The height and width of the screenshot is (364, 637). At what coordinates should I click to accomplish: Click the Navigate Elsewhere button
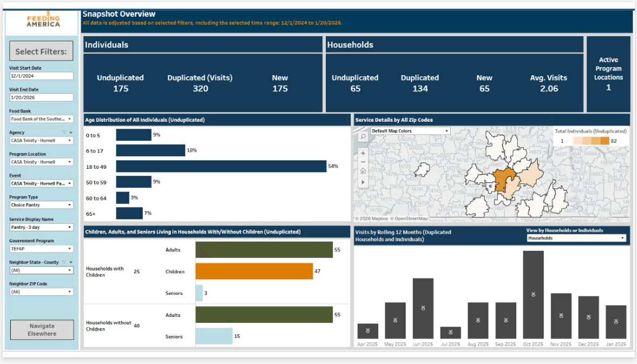point(42,330)
